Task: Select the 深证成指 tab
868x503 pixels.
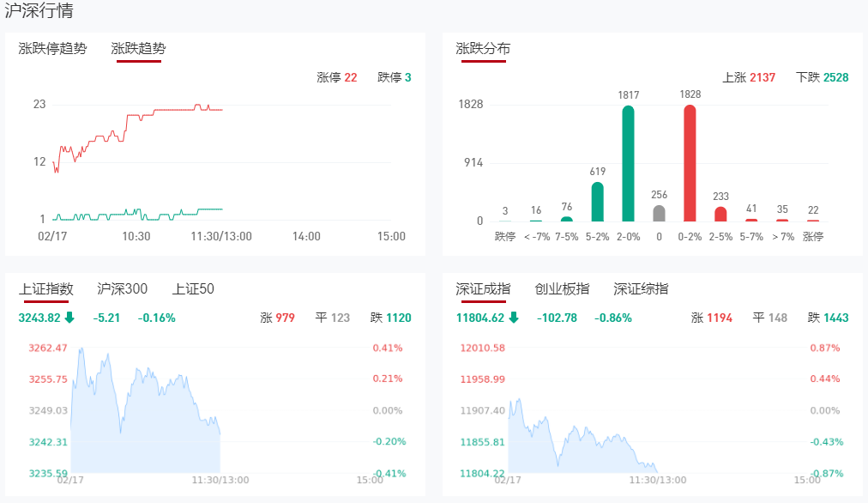Action: click(484, 289)
